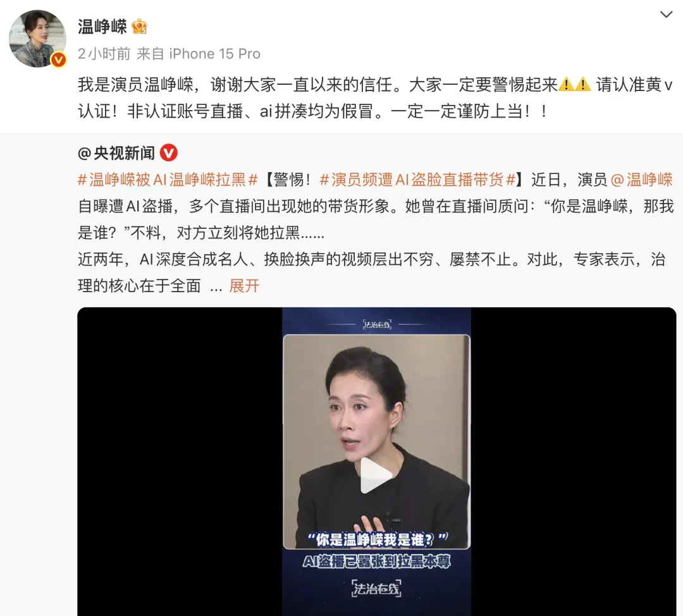Click the red V badge next to 央视新闻

(169, 153)
